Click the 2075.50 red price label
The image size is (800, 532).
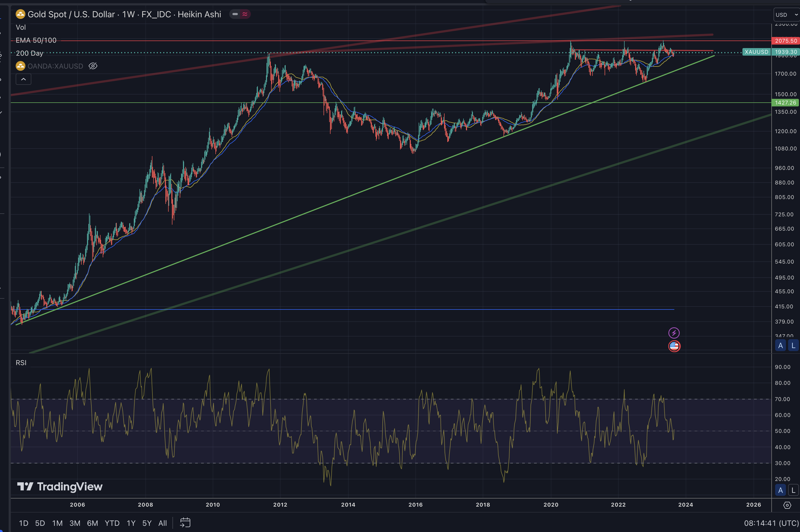point(786,41)
